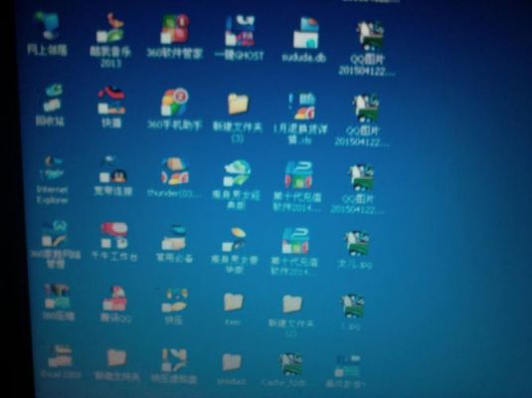Select the 1.jpg image file
Viewport: 532px width, 398px height.
351,311
